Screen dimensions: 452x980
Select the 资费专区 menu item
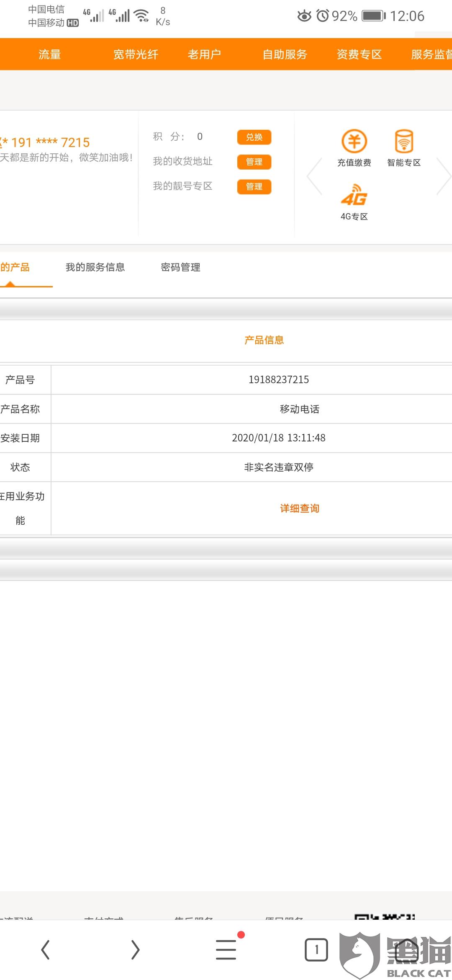pyautogui.click(x=360, y=54)
